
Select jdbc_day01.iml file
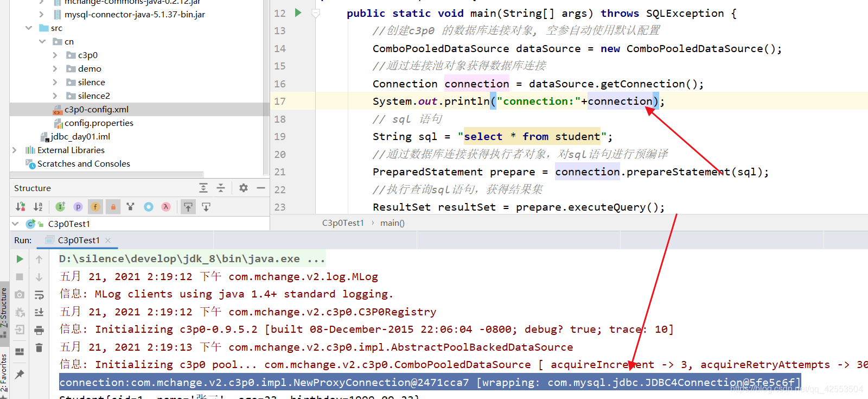coord(75,136)
